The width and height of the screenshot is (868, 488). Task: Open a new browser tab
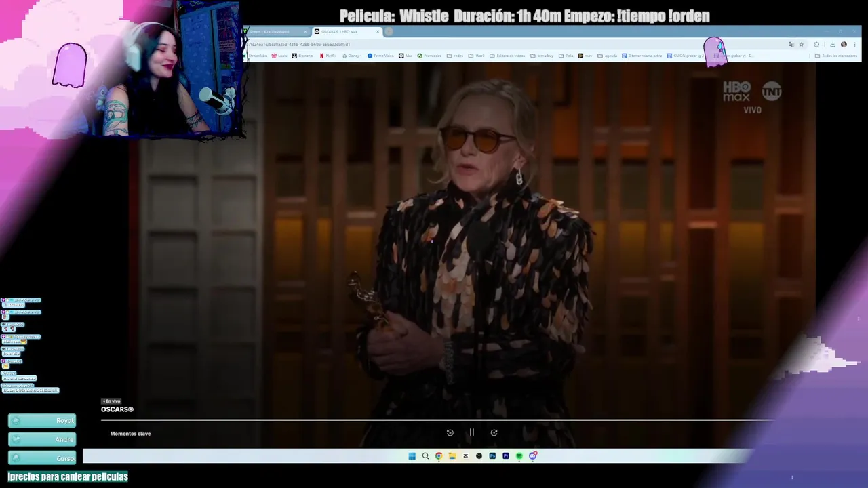point(389,32)
